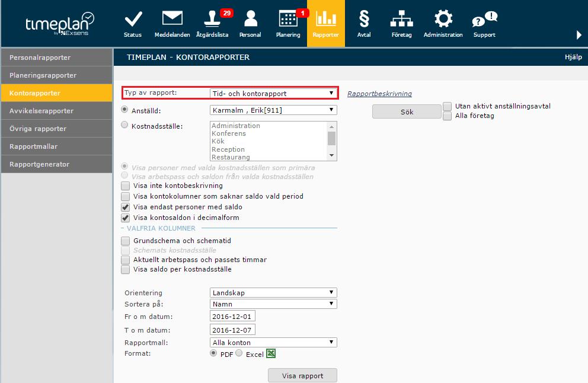
Task: Uncheck Visa kontosaldon i decimalform
Action: pos(126,218)
